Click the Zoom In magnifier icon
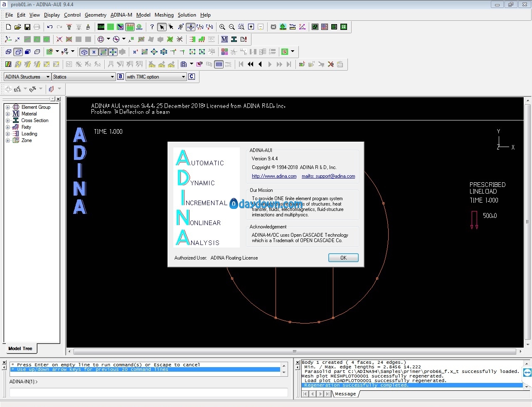 pos(222,27)
